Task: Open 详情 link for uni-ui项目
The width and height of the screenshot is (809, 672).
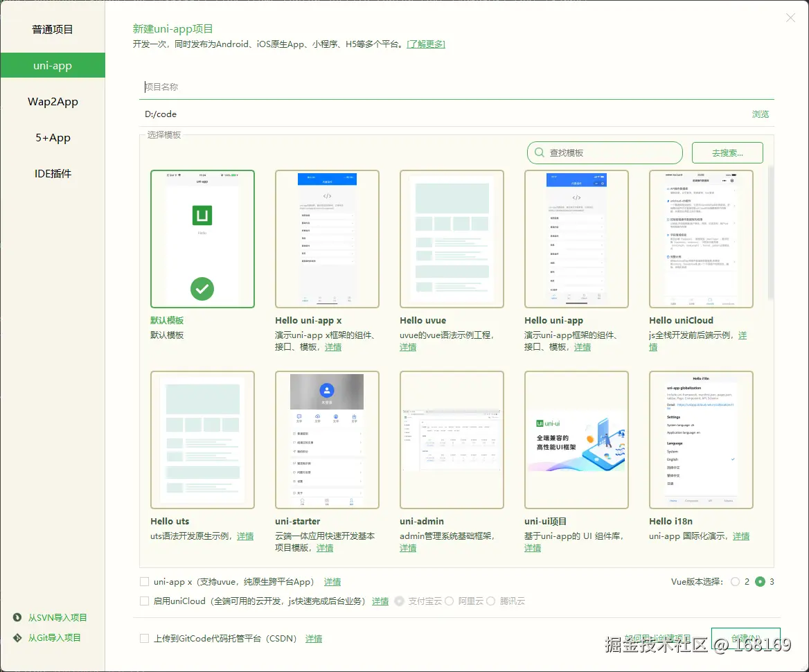Action: 533,548
